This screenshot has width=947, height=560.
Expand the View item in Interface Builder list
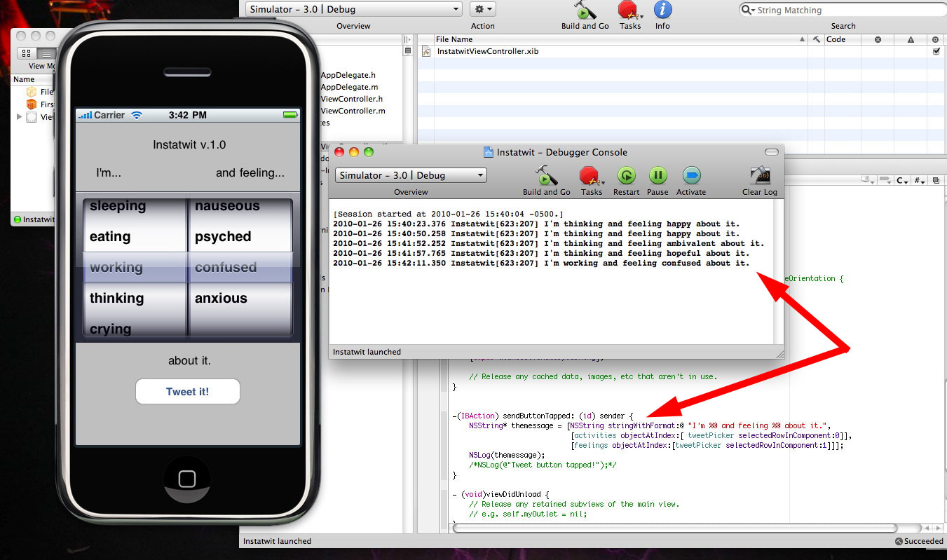pyautogui.click(x=20, y=117)
